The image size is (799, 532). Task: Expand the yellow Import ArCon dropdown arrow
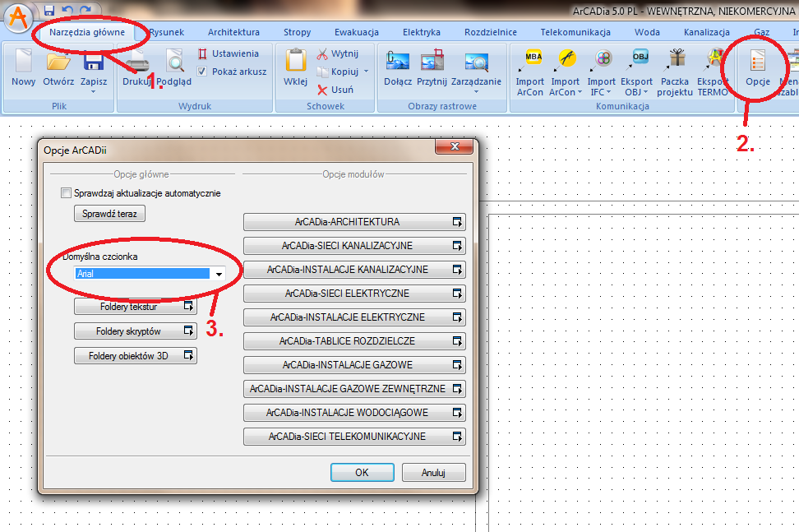580,92
